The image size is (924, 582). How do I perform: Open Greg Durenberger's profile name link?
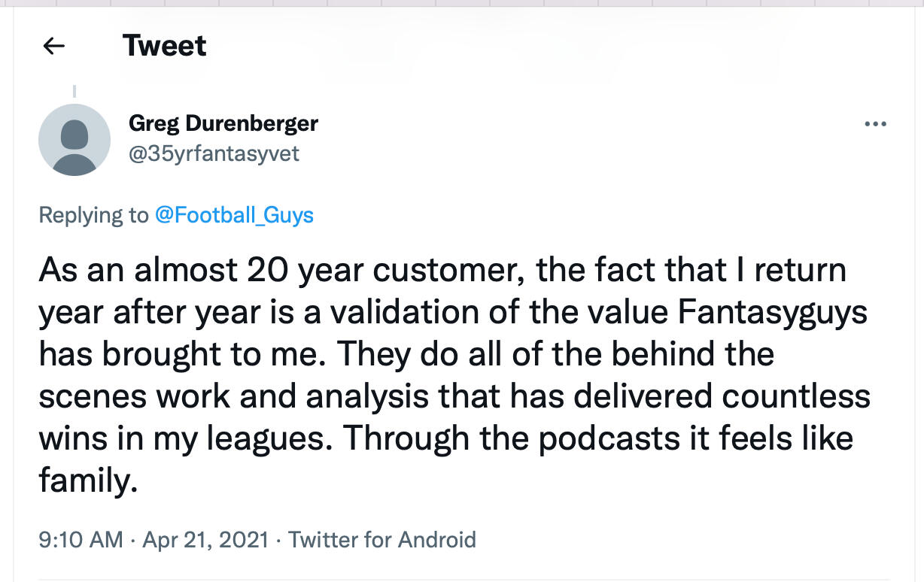223,123
